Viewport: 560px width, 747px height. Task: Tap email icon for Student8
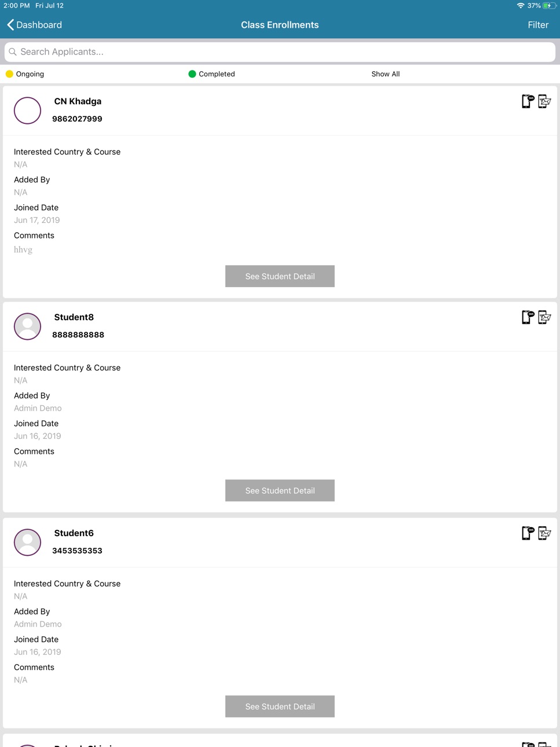[x=544, y=317]
